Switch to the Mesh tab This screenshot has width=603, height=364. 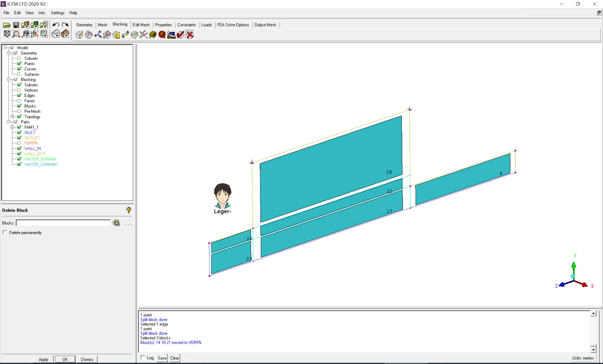102,25
